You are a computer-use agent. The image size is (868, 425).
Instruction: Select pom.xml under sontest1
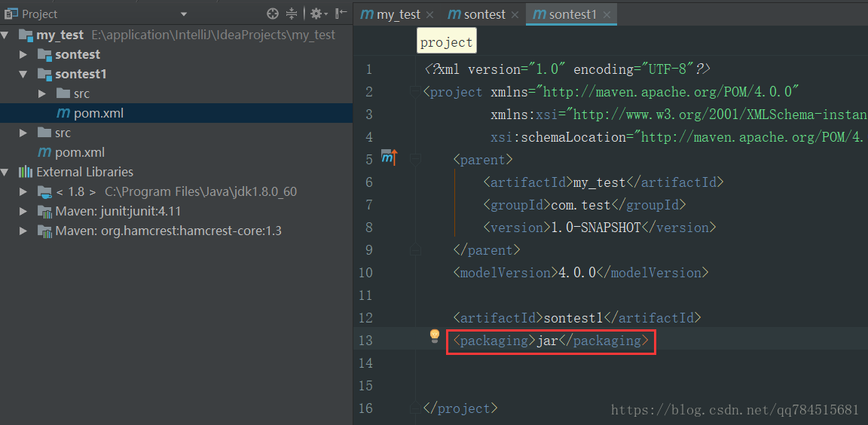tap(176, 114)
